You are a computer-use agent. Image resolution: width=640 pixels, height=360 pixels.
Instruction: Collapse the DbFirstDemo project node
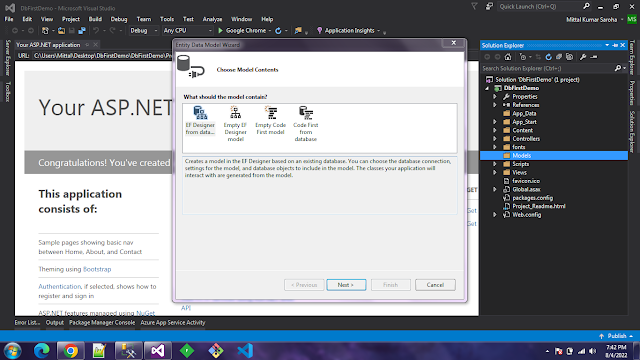[x=487, y=89]
